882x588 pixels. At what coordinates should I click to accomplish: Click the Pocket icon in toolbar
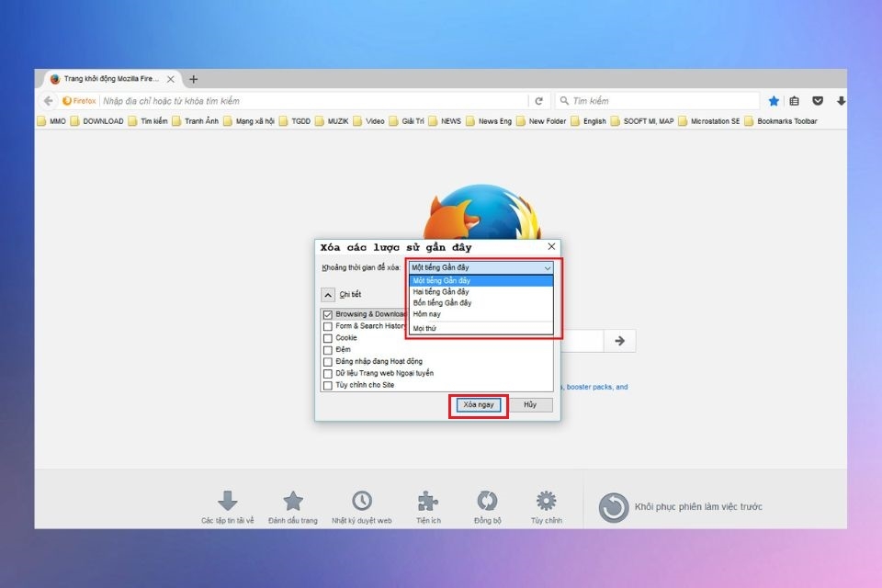coord(818,101)
